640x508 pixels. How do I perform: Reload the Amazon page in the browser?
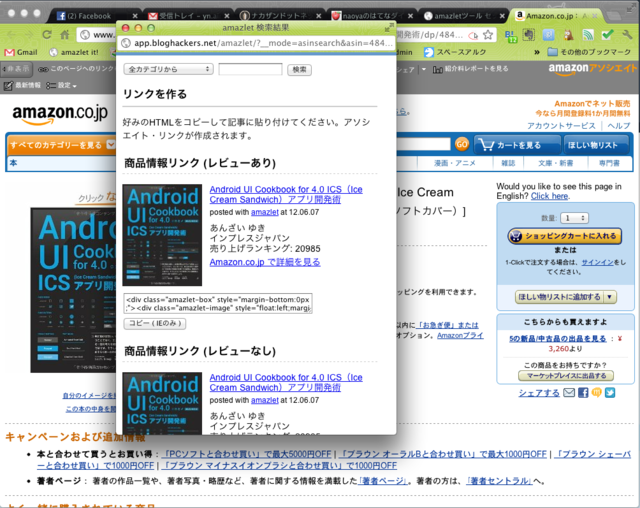47,35
